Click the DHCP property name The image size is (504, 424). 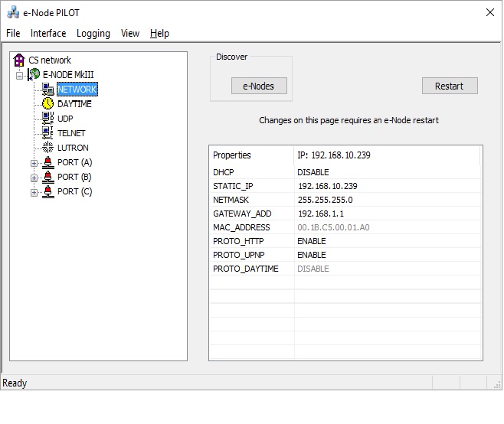[224, 172]
